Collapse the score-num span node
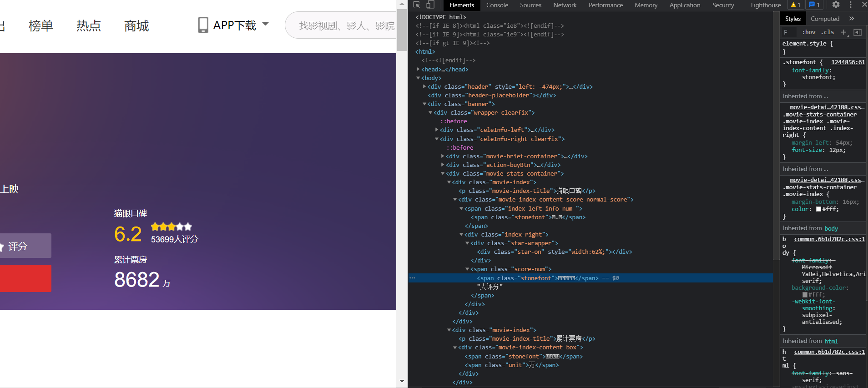This screenshot has height=388, width=868. tap(467, 269)
